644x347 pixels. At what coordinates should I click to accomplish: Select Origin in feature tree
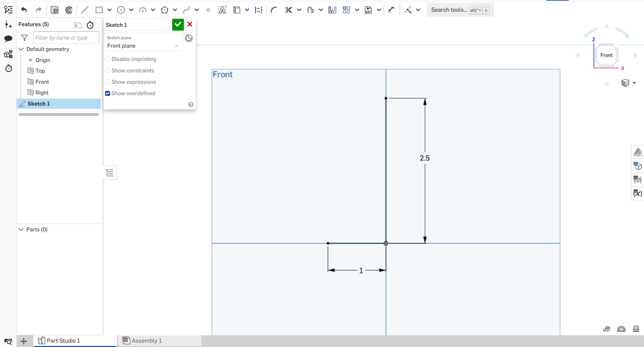[43, 60]
